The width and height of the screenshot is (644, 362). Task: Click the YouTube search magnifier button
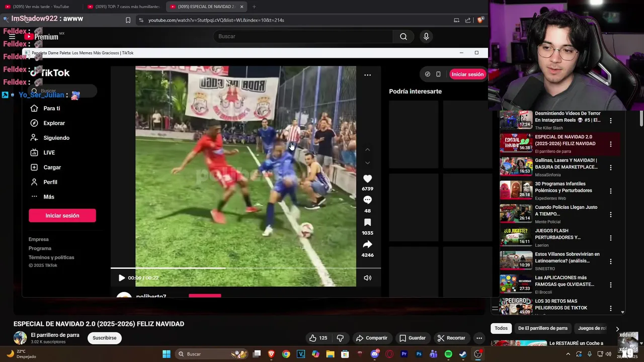(404, 36)
